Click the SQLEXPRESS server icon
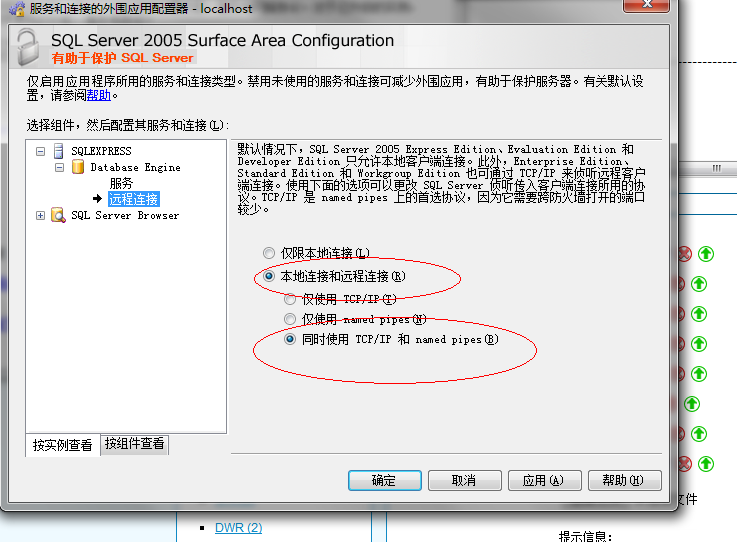 tap(59, 151)
